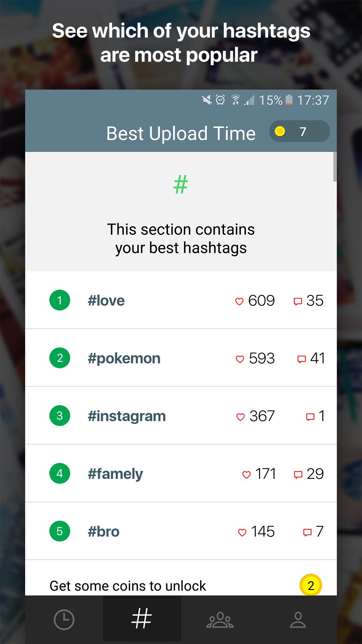Tap the green rank 3 badge
362x644 pixels.
pyautogui.click(x=60, y=416)
